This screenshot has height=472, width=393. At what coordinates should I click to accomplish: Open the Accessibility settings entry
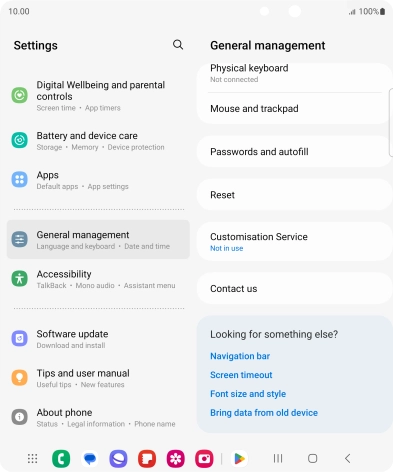click(98, 279)
